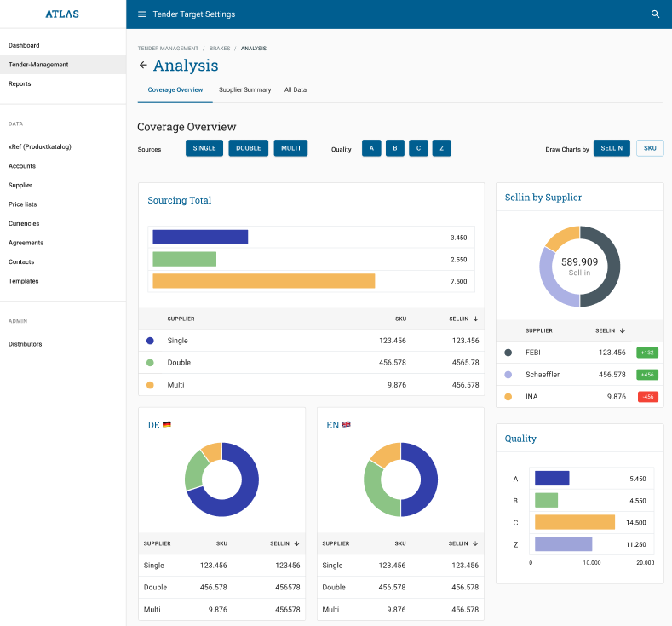This screenshot has width=672, height=626.
Task: Switch to Coverage Overview tab
Action: point(175,90)
